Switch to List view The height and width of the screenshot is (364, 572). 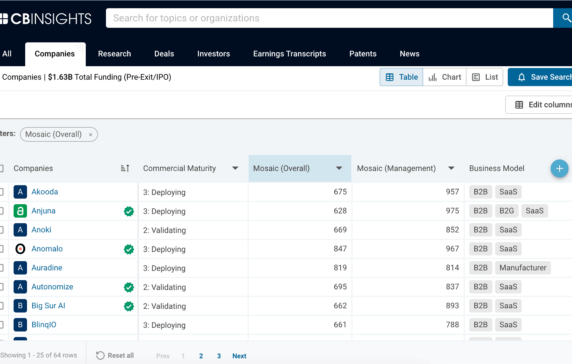tap(485, 77)
